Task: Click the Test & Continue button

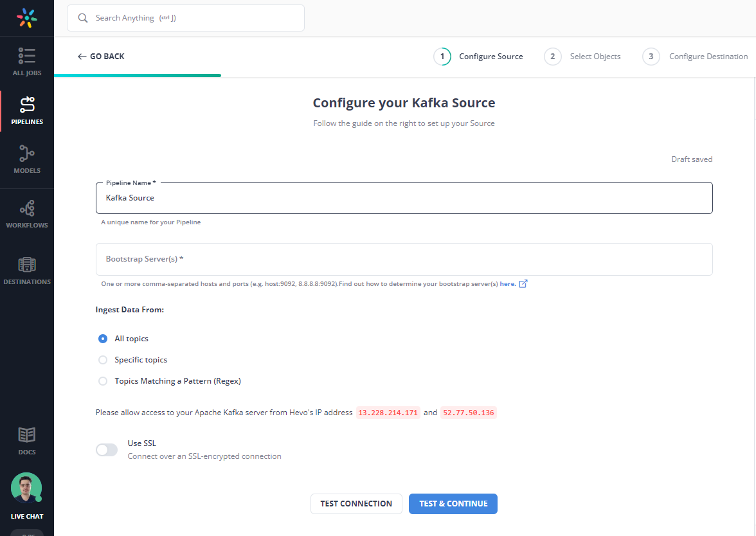Action: 453,504
